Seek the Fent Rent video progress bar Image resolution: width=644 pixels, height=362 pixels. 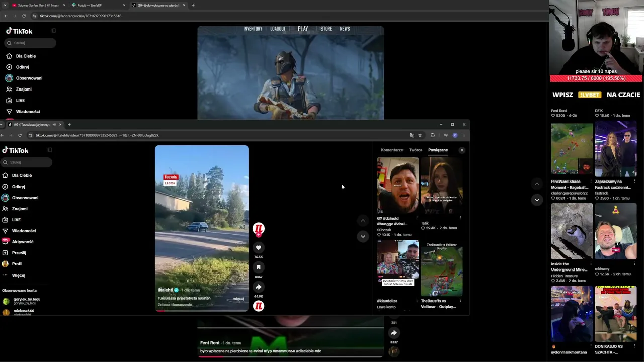click(x=291, y=356)
